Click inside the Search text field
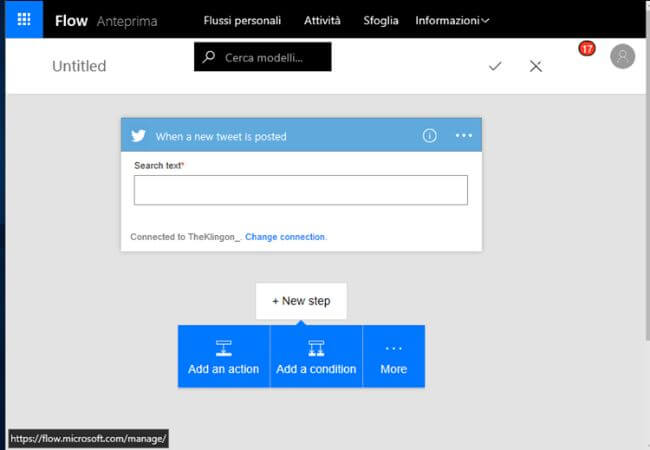 tap(301, 190)
